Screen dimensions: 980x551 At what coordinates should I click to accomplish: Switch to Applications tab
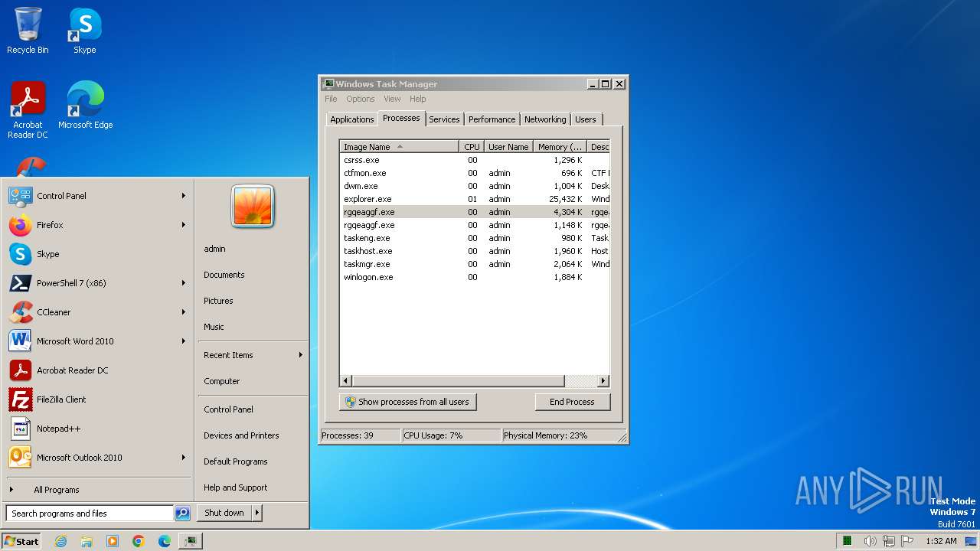[x=351, y=119]
